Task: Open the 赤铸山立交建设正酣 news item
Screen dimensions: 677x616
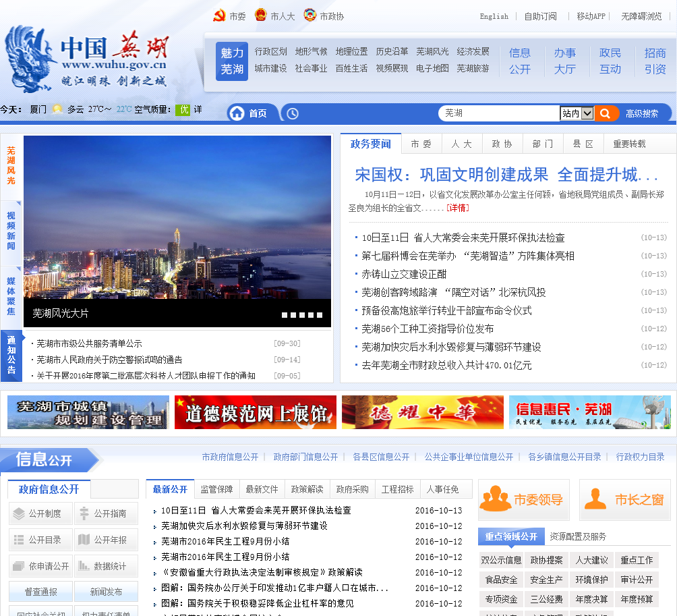Action: (x=404, y=275)
